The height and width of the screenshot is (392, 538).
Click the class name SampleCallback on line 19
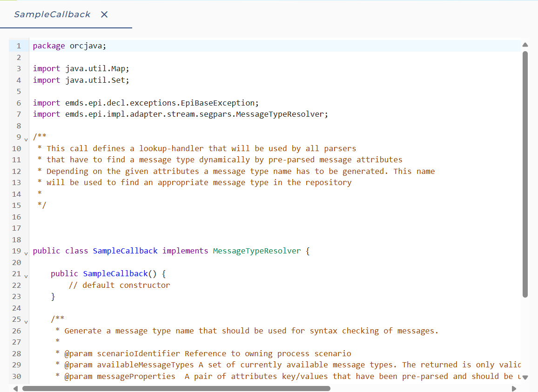125,251
